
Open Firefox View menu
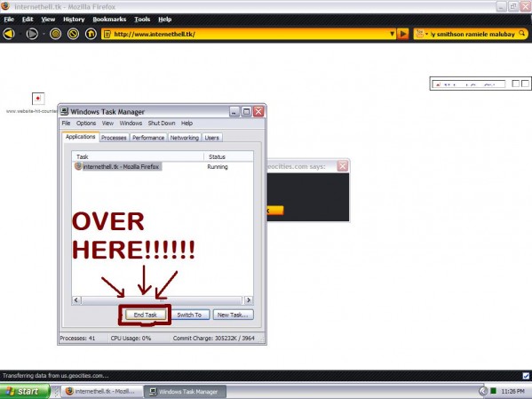pyautogui.click(x=48, y=20)
